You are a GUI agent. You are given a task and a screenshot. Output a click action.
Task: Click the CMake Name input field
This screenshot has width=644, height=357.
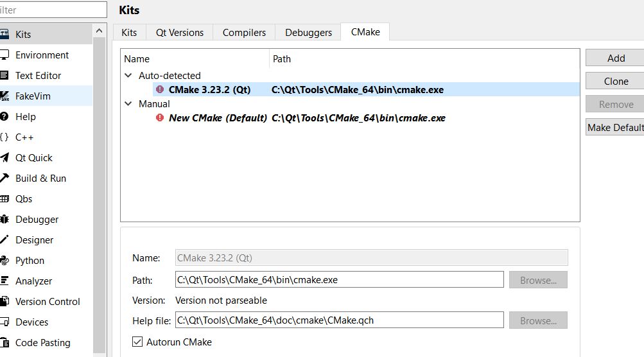371,257
